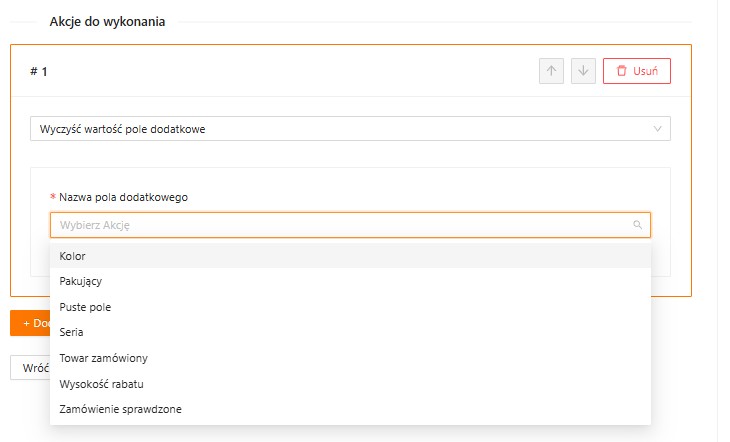This screenshot has width=730, height=442.
Task: Click the "Wróć" back button
Action: tap(32, 367)
